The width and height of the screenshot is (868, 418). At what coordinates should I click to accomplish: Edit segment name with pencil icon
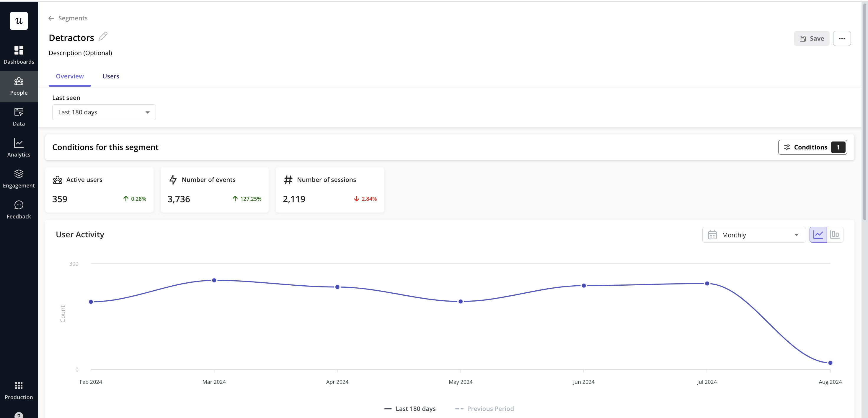103,36
